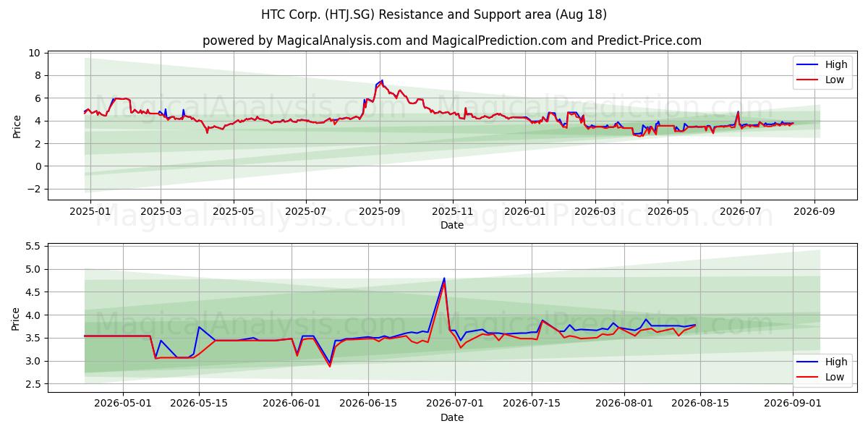The width and height of the screenshot is (868, 434).
Task: Click the '4.5' y-axis tick on bottom chart
Action: [33, 293]
